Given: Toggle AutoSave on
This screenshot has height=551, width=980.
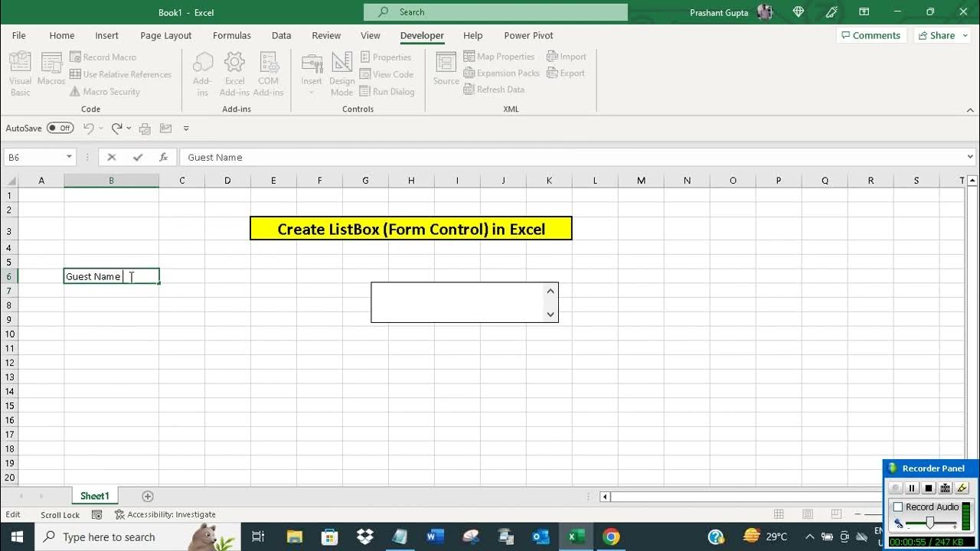Looking at the screenshot, I should pyautogui.click(x=60, y=129).
